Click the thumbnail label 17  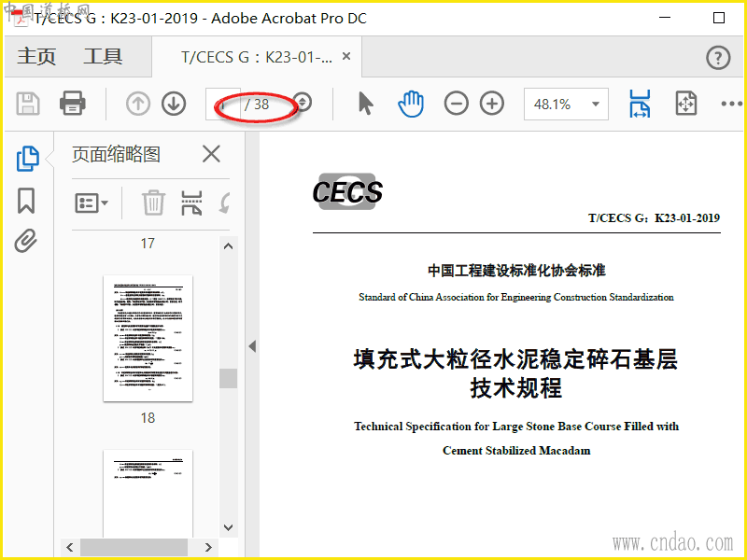[x=148, y=244]
